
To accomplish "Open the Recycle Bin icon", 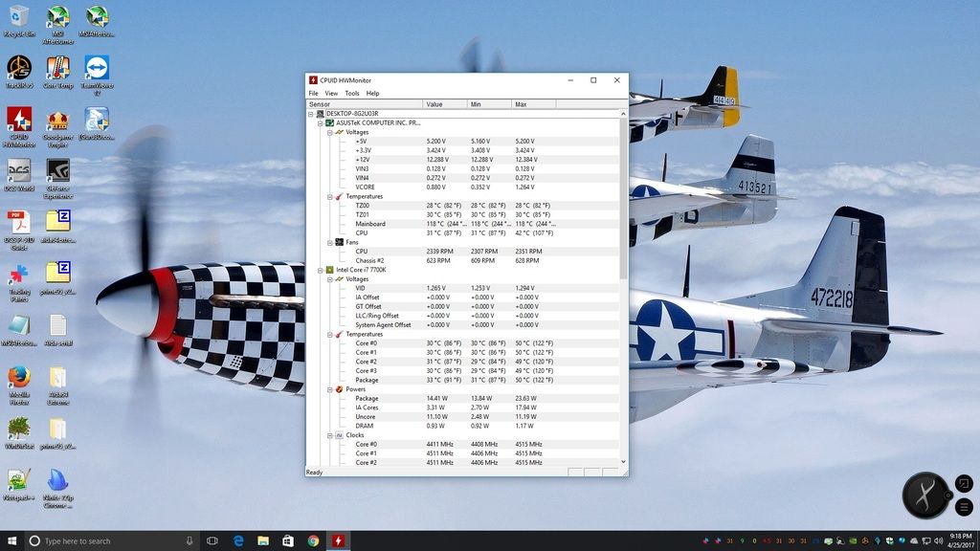I will [x=18, y=17].
